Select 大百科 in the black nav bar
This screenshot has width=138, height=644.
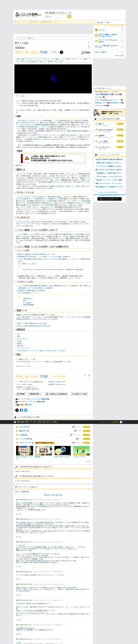pyautogui.click(x=39, y=422)
